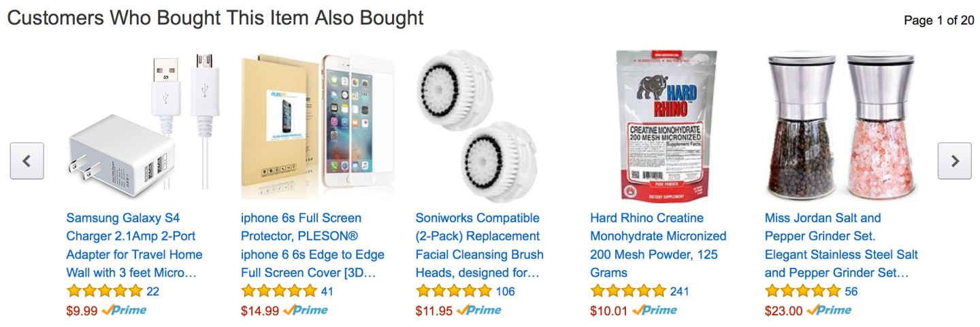Click star rating of the Samsung charger

pos(104,292)
